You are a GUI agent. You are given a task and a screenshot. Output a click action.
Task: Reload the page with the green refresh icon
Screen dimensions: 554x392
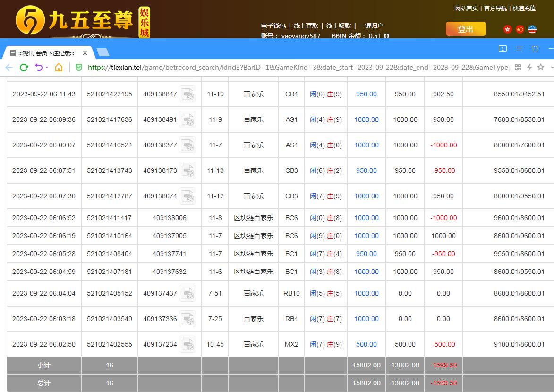[x=24, y=68]
